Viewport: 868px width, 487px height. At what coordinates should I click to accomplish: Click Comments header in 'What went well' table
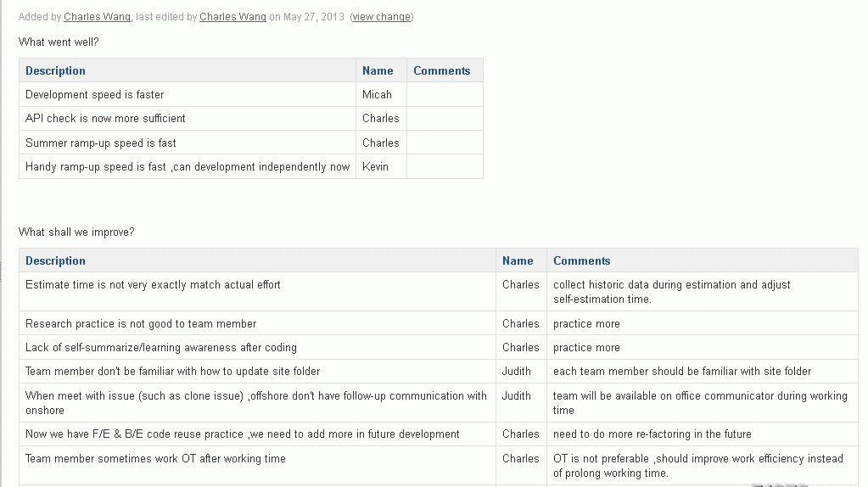point(442,70)
